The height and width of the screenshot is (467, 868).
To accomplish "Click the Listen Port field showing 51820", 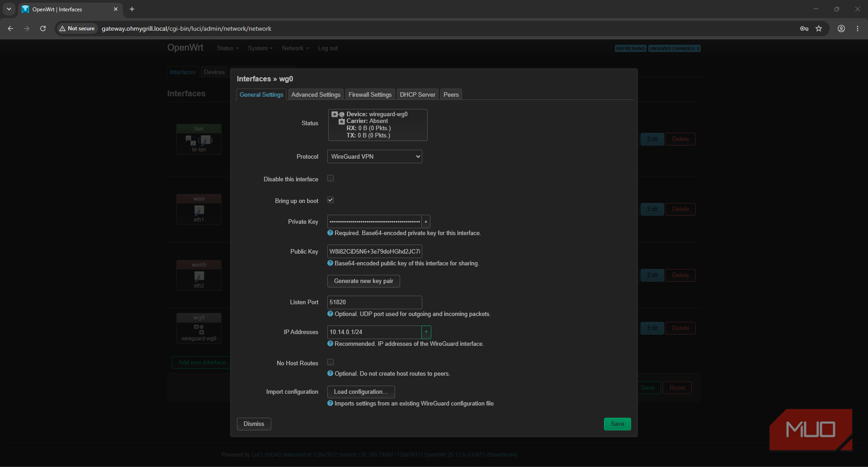I will [375, 302].
